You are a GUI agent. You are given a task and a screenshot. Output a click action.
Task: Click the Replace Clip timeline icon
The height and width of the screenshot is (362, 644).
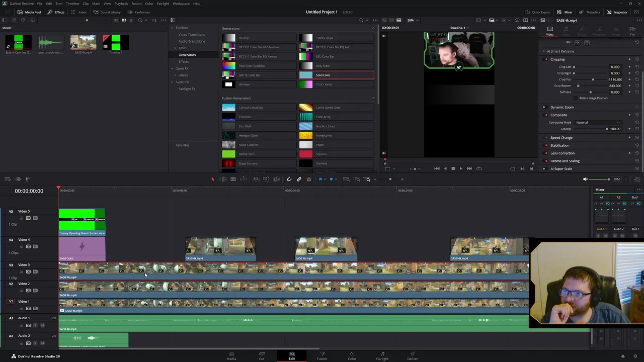pyautogui.click(x=276, y=179)
